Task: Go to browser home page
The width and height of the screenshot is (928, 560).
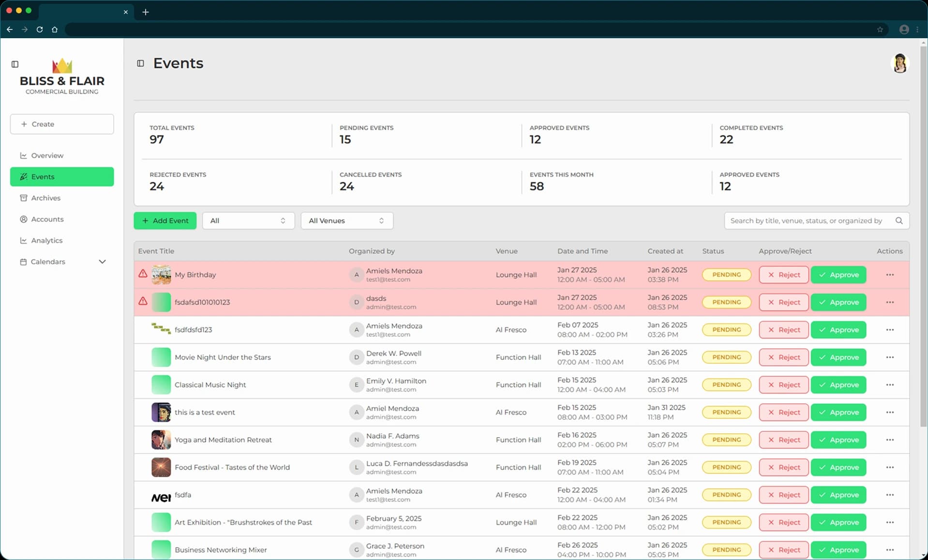Action: (55, 29)
